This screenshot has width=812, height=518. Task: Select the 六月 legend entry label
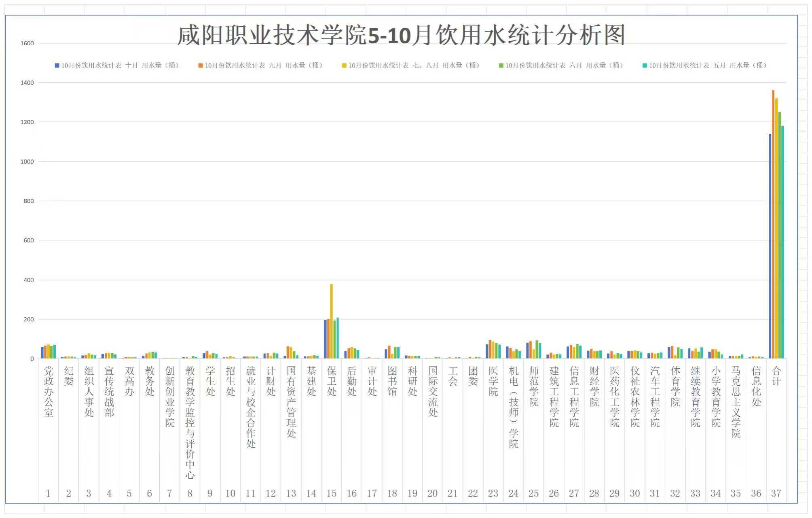pyautogui.click(x=564, y=66)
